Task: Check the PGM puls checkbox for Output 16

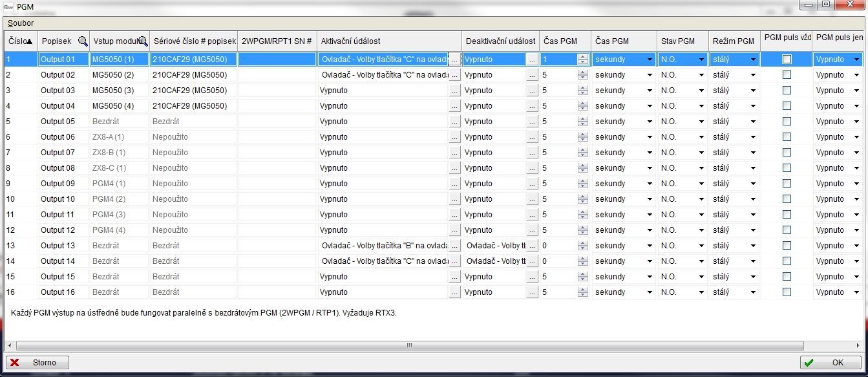Action: coord(787,292)
